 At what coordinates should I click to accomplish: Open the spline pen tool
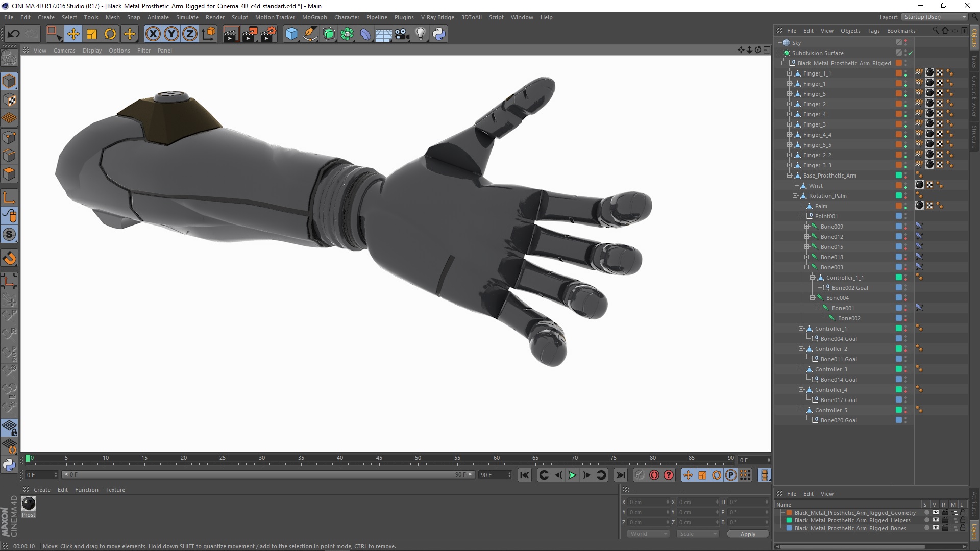click(310, 34)
